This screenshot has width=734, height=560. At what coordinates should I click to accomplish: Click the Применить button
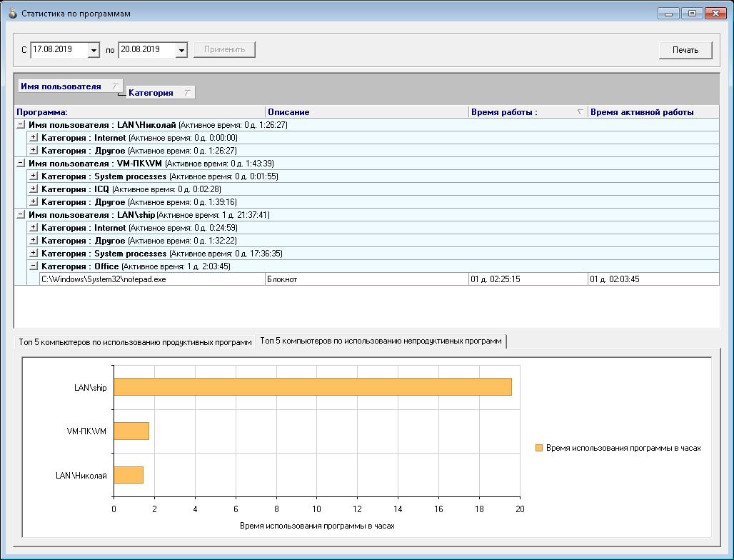(x=224, y=49)
